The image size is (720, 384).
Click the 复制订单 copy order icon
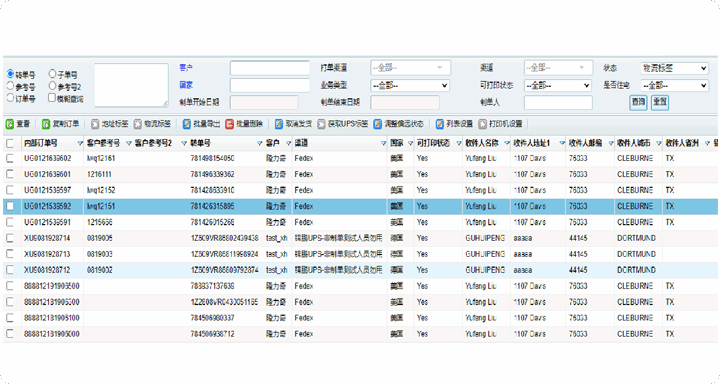pos(46,124)
